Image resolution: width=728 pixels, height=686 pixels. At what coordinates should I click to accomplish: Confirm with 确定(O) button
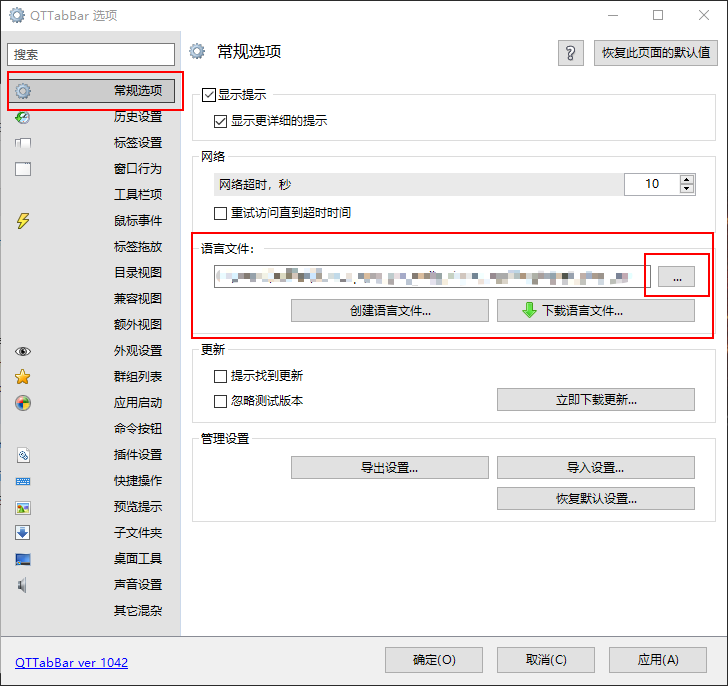point(434,660)
